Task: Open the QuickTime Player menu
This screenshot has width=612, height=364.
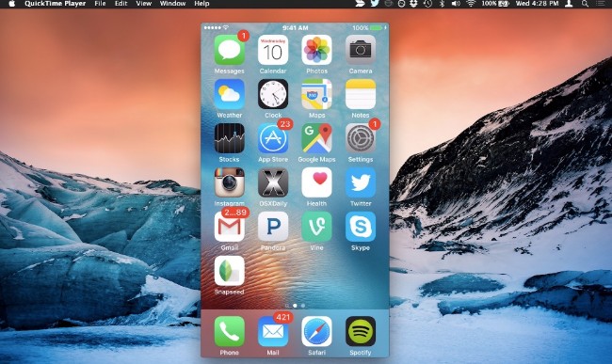Action: click(55, 4)
